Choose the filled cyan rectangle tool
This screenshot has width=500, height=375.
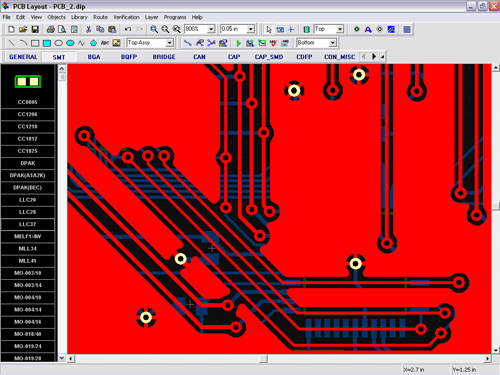coord(47,43)
